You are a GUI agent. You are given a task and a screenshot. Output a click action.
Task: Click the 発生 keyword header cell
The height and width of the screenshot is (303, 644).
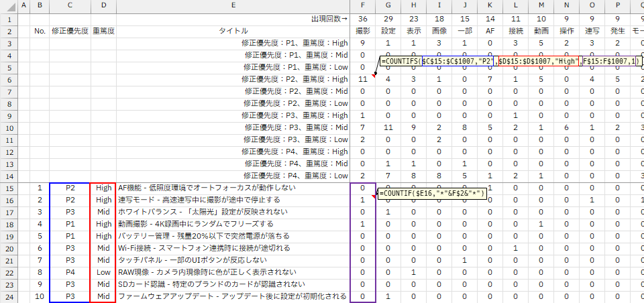pos(617,32)
